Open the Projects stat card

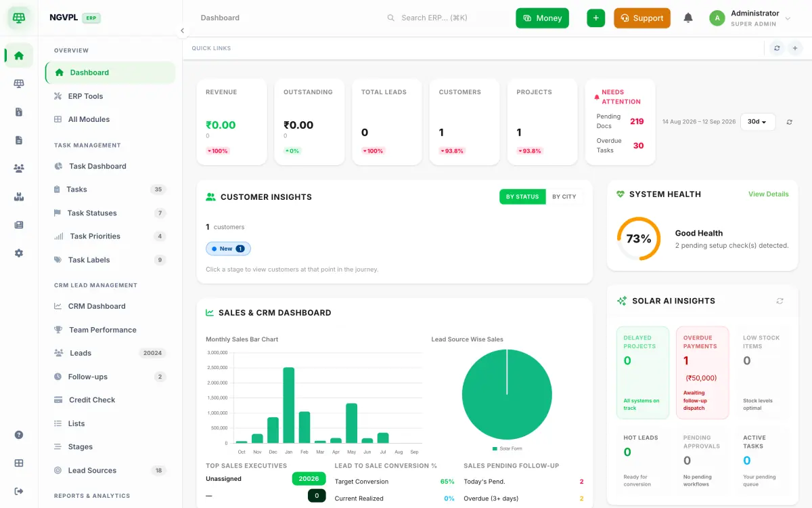(x=543, y=122)
